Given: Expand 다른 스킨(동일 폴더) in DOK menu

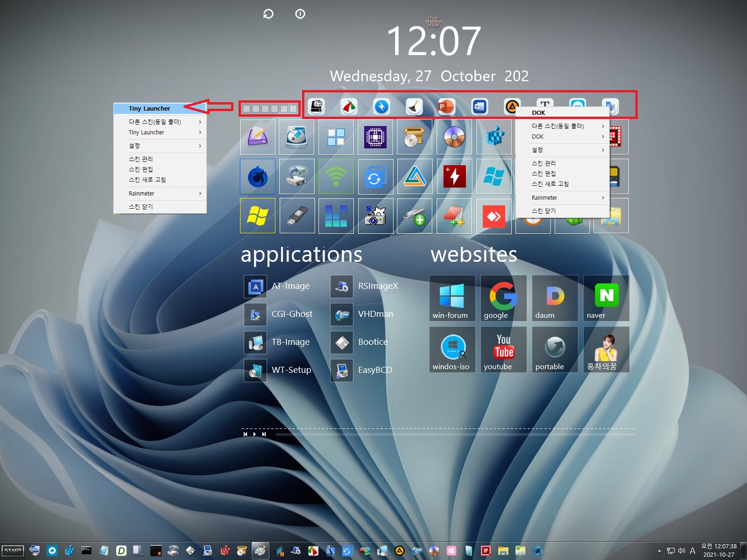Looking at the screenshot, I should click(x=563, y=126).
